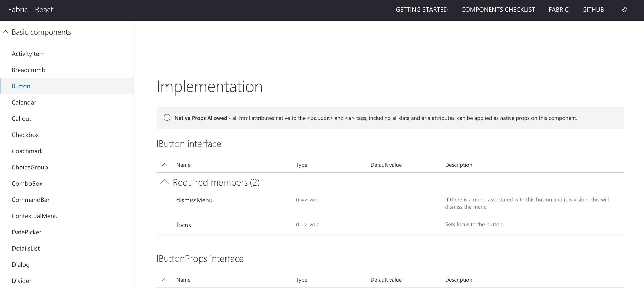Open the Components Checklist nav link
Screen dimensions: 644x292
498,9
